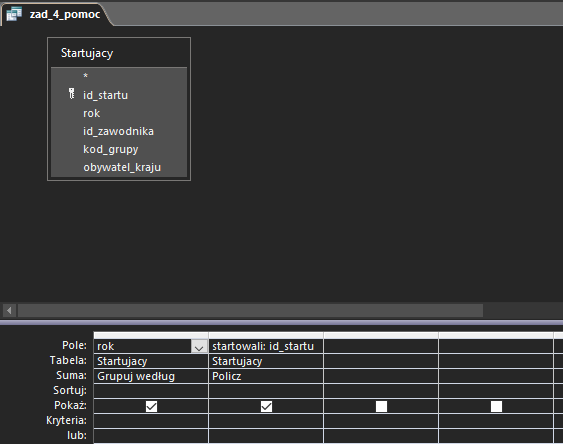Uncheck Pokaż checkbox in startowali column
The image size is (563, 444).
point(266,406)
